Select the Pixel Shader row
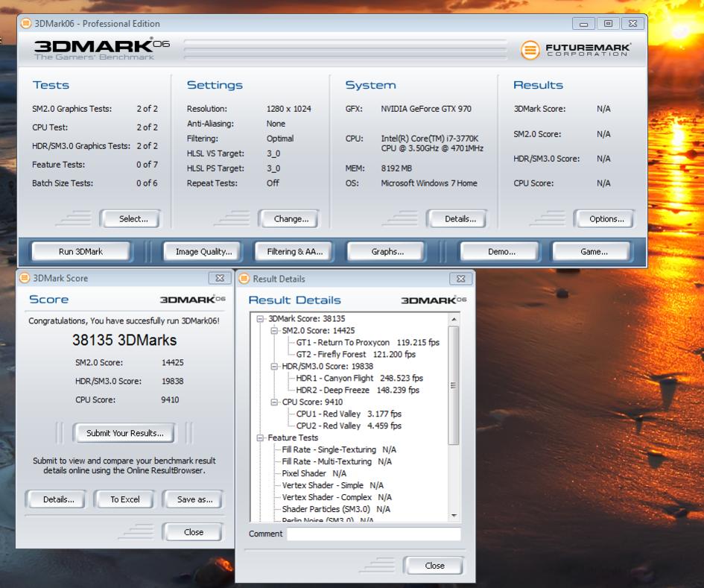 [314, 473]
